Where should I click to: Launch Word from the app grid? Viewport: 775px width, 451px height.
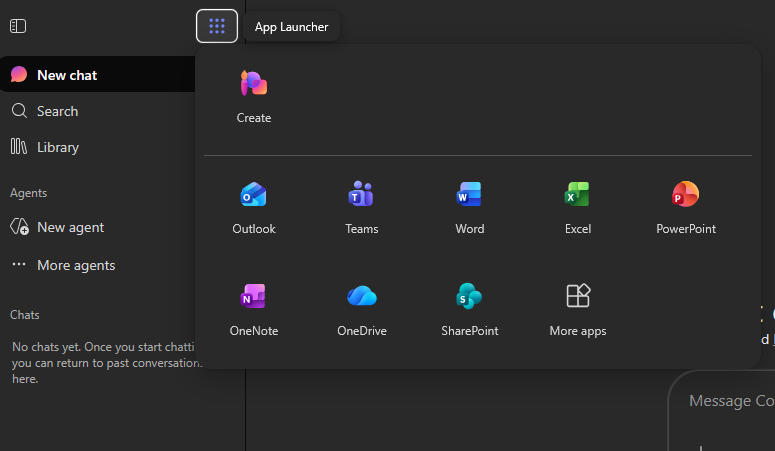click(470, 207)
